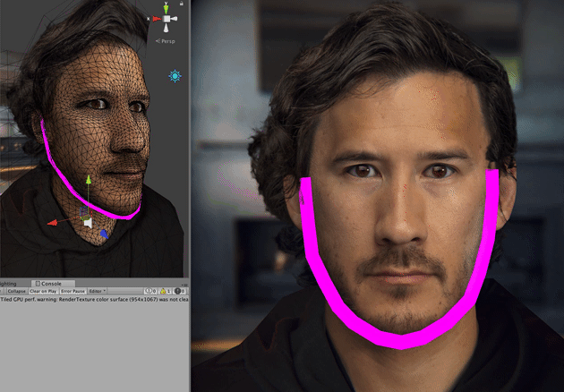
Task: Open the Editor dropdown in console toolbar
Action: [x=97, y=291]
